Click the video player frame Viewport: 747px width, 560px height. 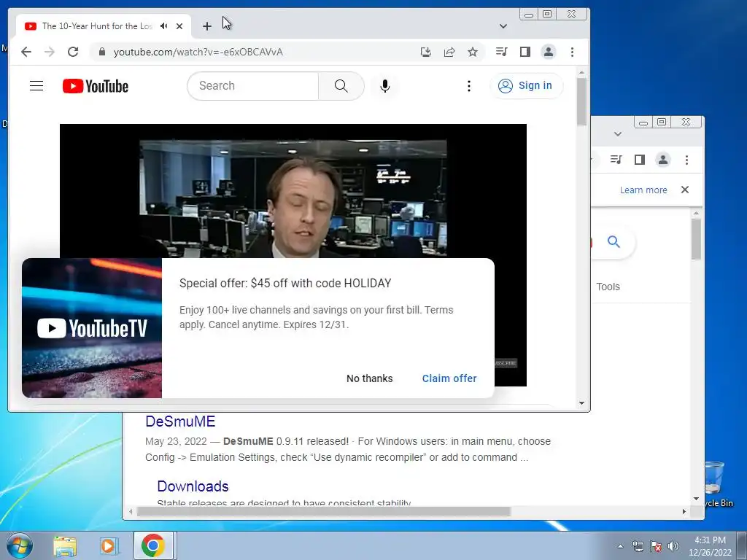pos(293,190)
